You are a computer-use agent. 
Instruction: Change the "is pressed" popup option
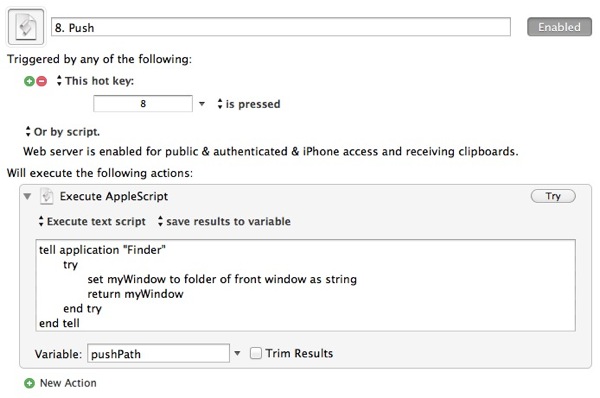click(x=249, y=104)
